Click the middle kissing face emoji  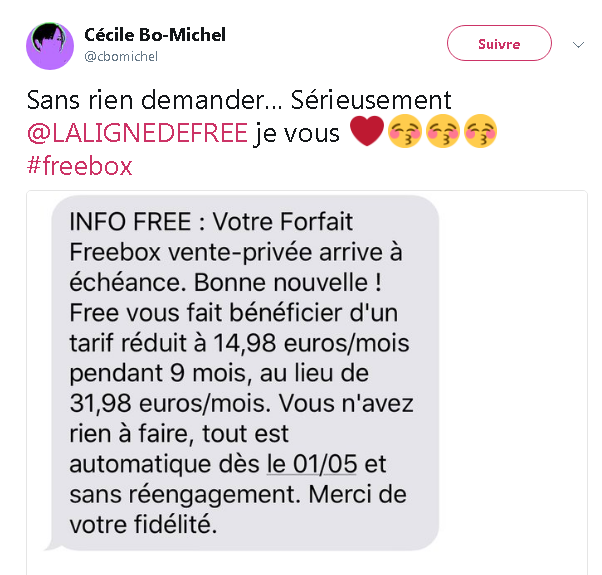click(x=442, y=132)
